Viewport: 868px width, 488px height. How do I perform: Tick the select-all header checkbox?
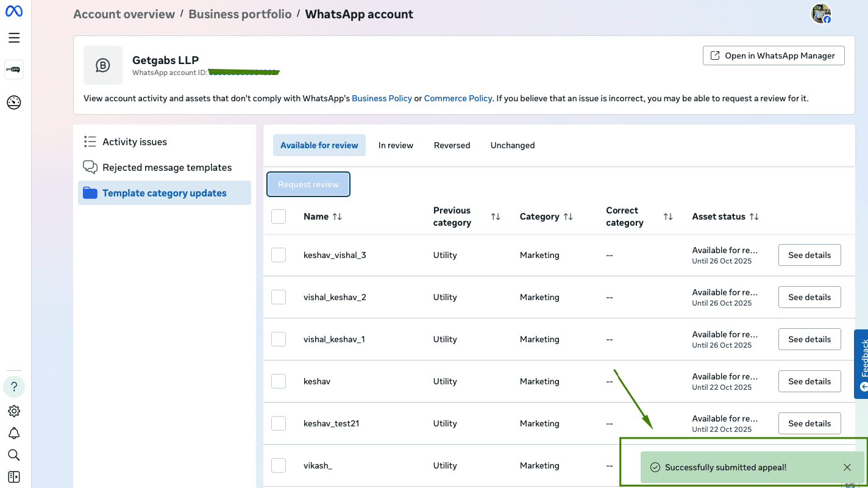point(279,217)
